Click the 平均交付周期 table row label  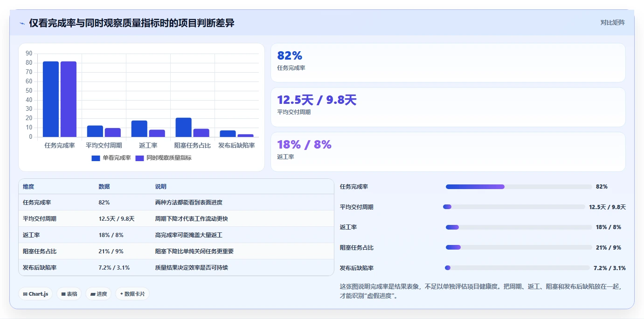click(x=40, y=219)
